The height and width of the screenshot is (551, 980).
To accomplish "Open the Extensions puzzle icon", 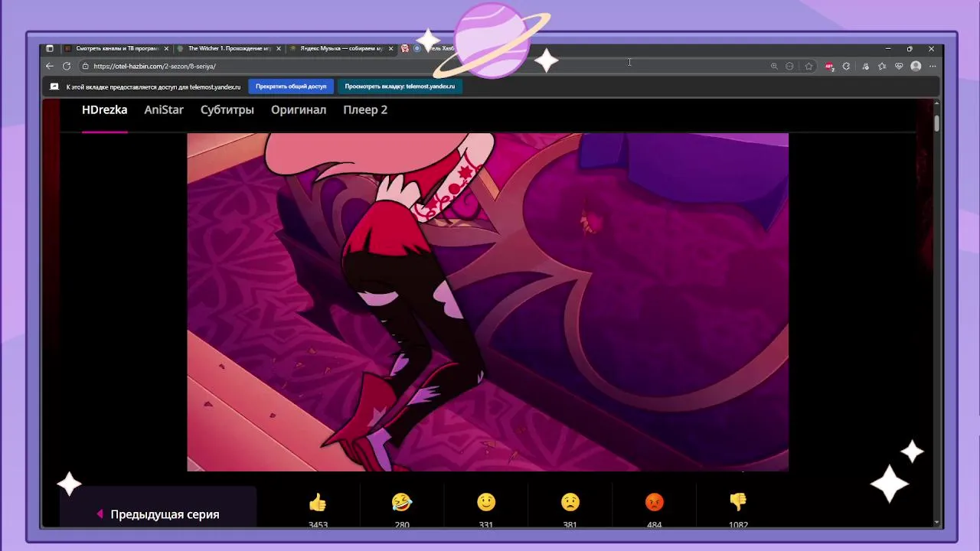I will pyautogui.click(x=846, y=67).
